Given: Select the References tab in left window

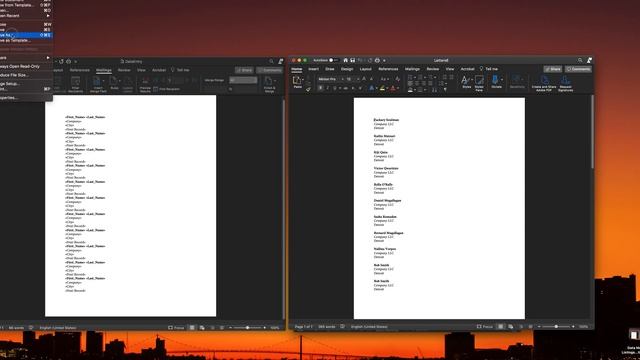Looking at the screenshot, I should pyautogui.click(x=80, y=70).
